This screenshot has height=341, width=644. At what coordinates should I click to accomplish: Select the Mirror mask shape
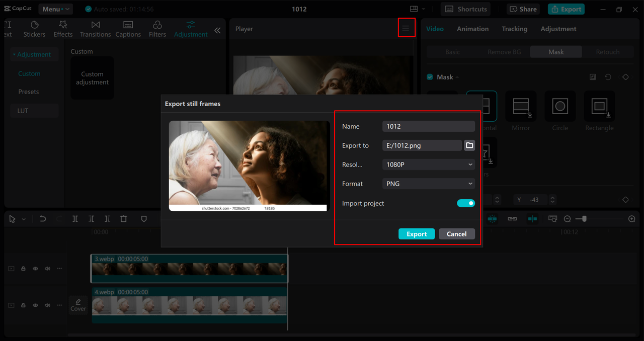(x=520, y=106)
